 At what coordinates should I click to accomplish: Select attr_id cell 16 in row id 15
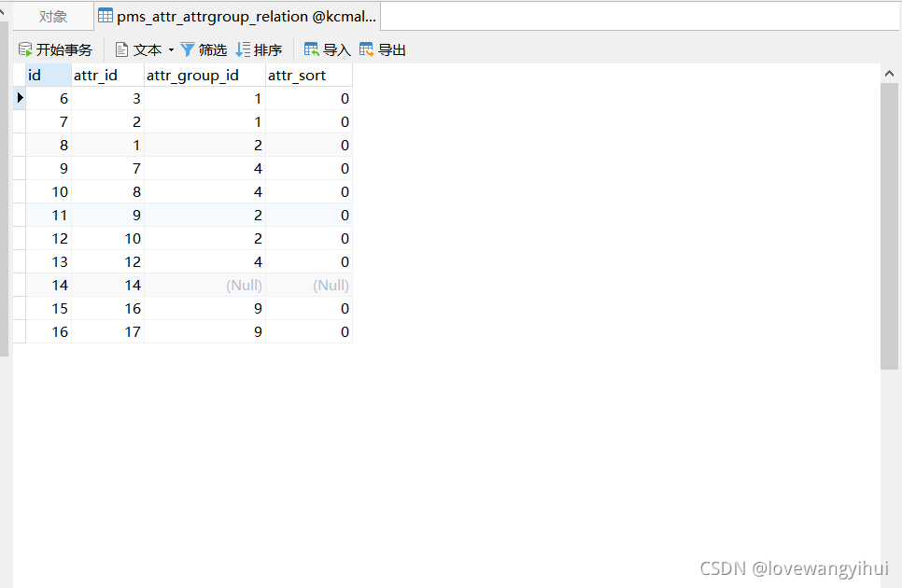click(x=107, y=309)
